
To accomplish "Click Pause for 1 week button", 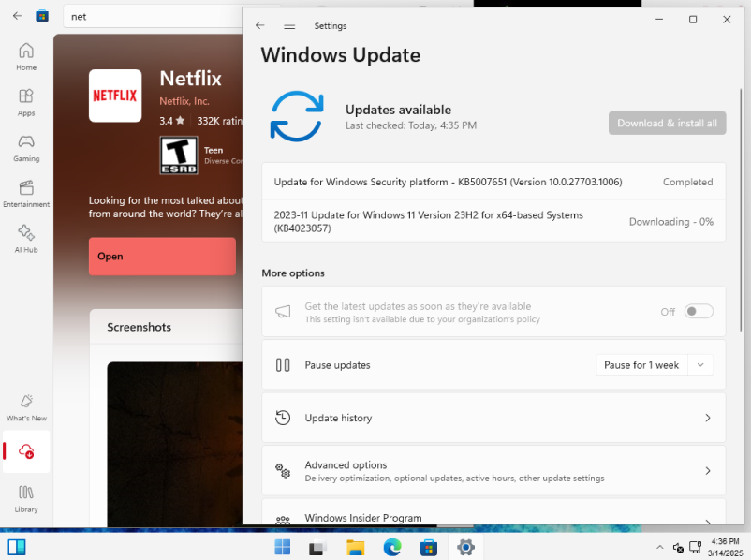I will tap(641, 365).
